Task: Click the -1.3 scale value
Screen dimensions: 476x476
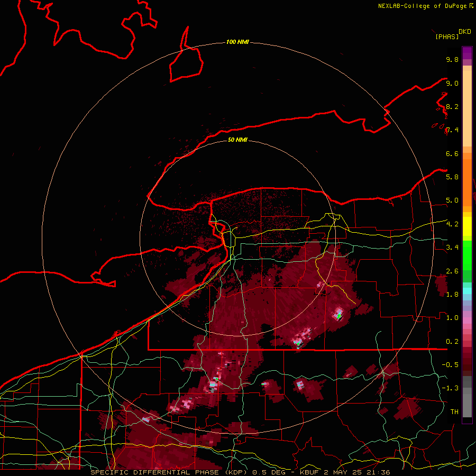Action: [x=450, y=388]
